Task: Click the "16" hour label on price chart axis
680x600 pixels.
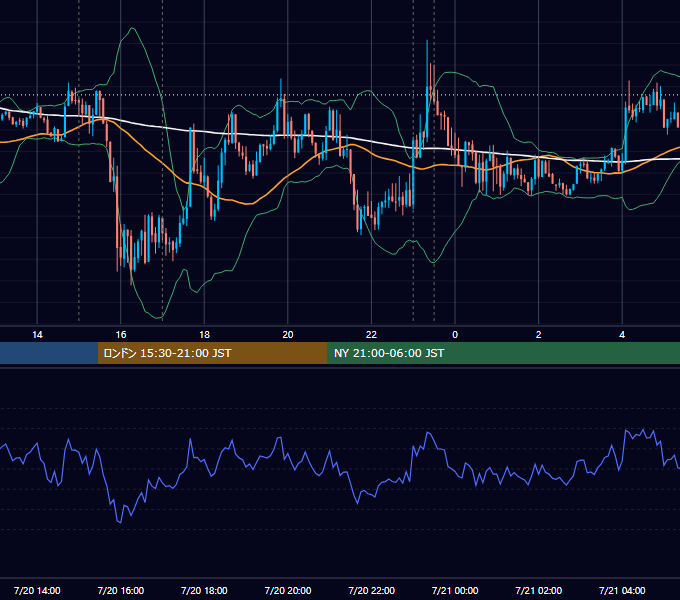Action: point(121,335)
